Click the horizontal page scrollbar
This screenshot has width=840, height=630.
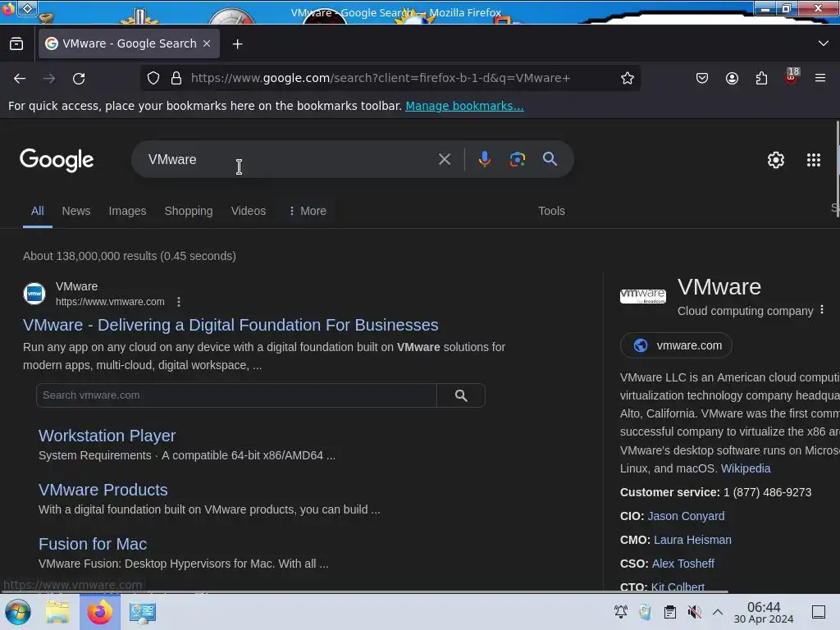coord(364,592)
